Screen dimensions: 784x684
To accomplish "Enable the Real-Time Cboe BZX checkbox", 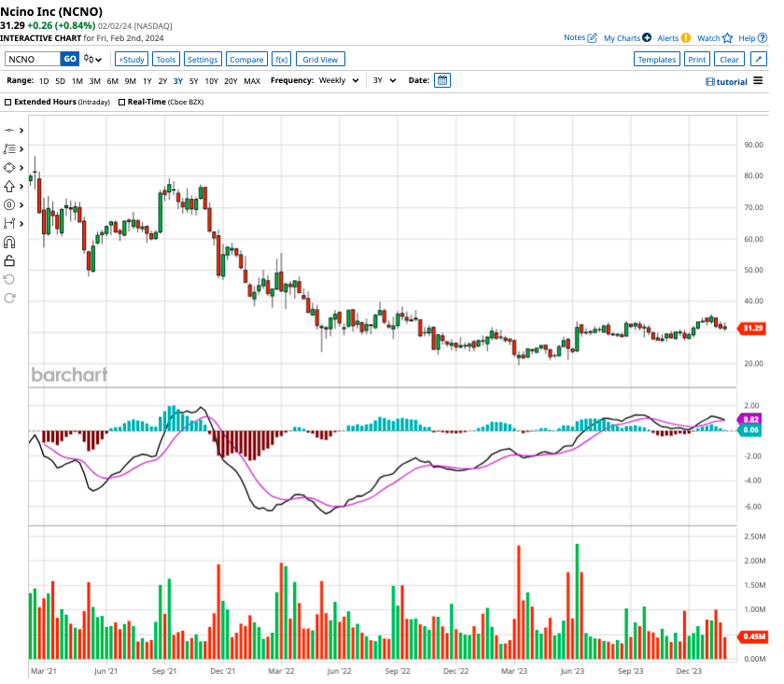I will pyautogui.click(x=122, y=101).
